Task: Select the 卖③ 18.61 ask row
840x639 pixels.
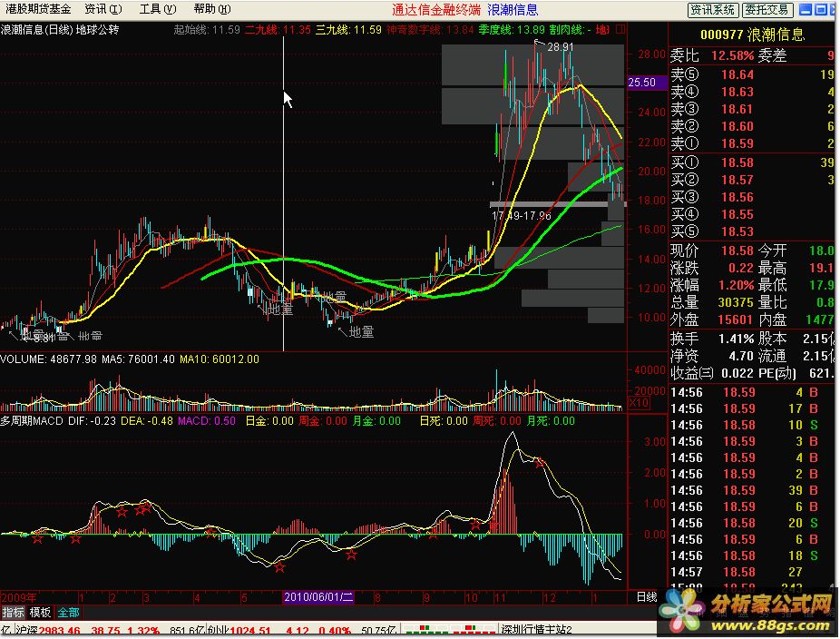Action: [752, 109]
